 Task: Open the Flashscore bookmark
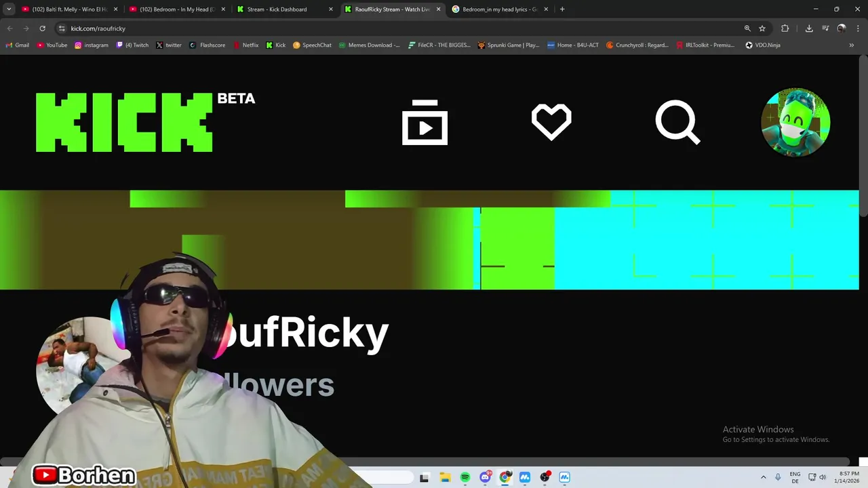click(208, 45)
